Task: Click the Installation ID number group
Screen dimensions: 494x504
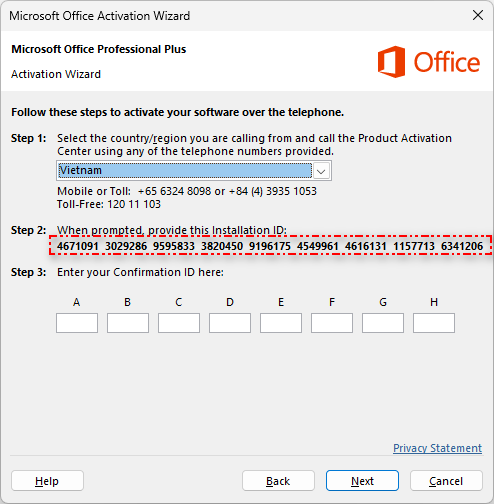Action: click(x=270, y=246)
